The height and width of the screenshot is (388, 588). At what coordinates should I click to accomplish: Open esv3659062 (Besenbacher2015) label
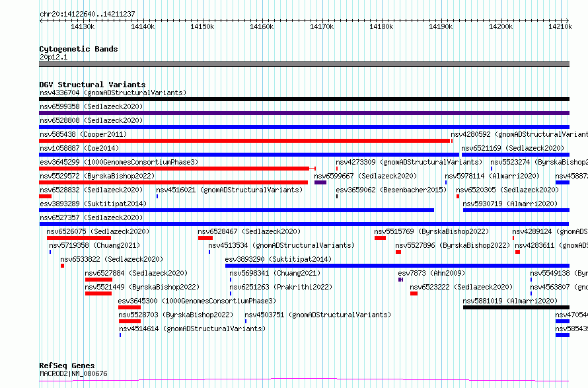point(392,190)
